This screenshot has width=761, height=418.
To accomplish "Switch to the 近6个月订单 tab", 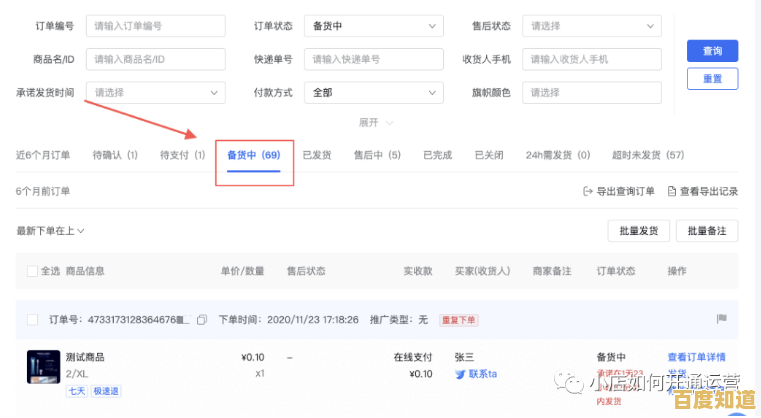I will (43, 155).
